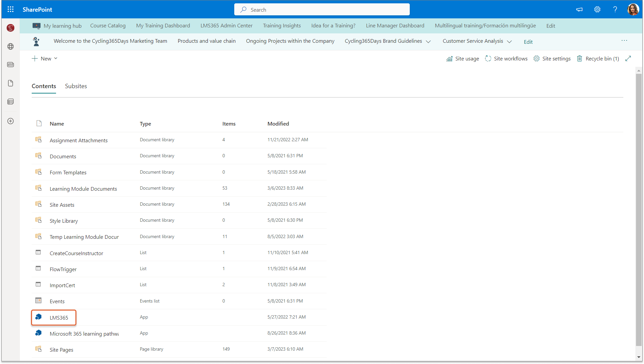The image size is (644, 364).
Task: Expand content to full screen icon
Action: click(628, 58)
